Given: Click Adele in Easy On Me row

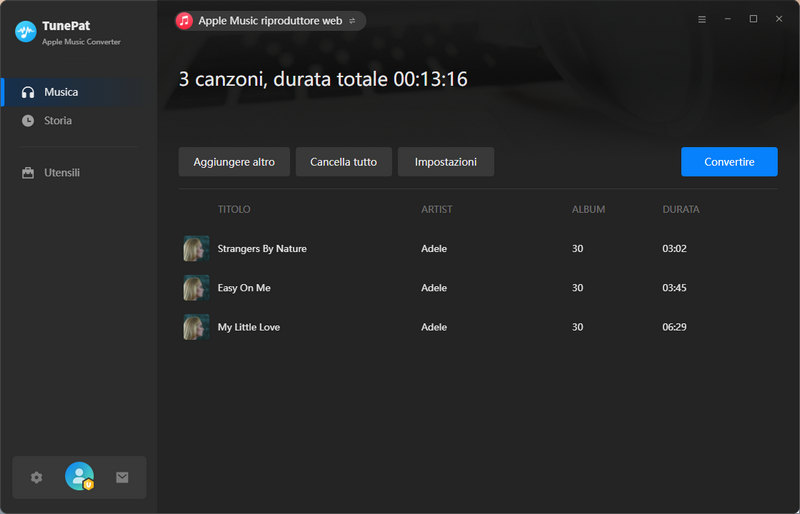Looking at the screenshot, I should (x=434, y=288).
